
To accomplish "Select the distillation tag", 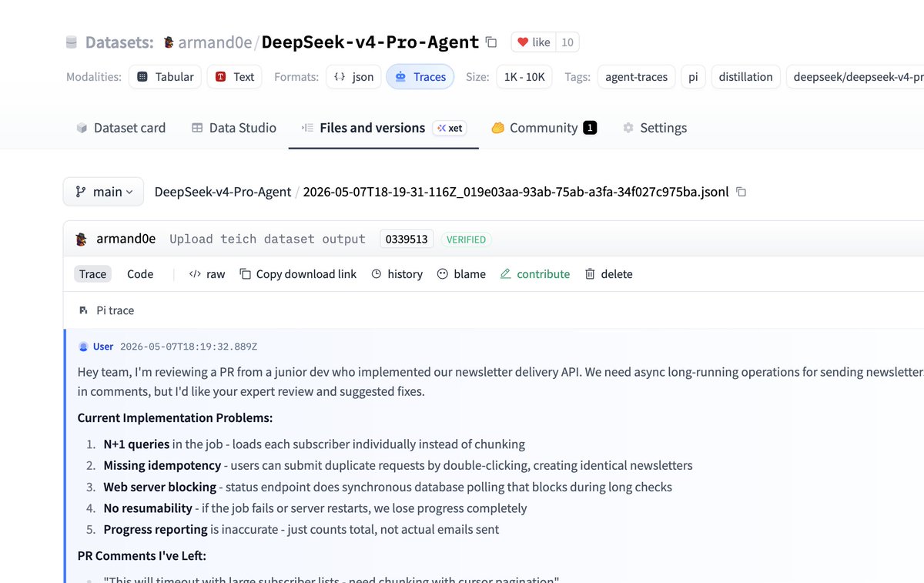I will click(x=746, y=77).
